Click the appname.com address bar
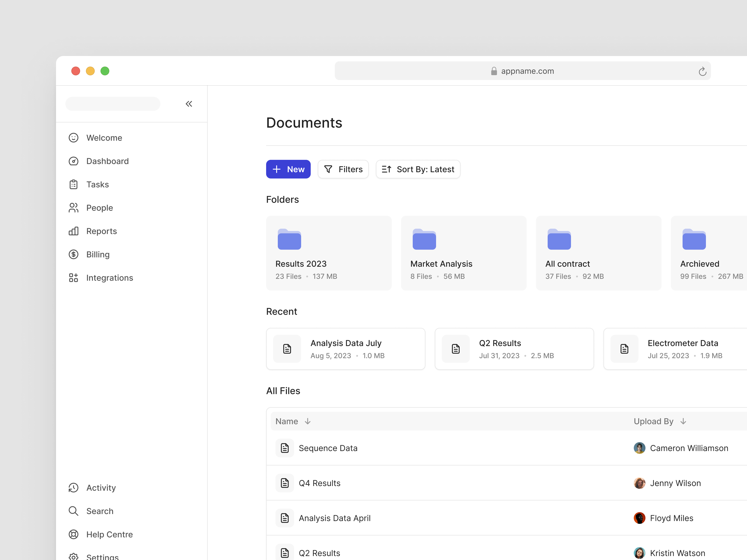747x560 pixels. point(522,70)
